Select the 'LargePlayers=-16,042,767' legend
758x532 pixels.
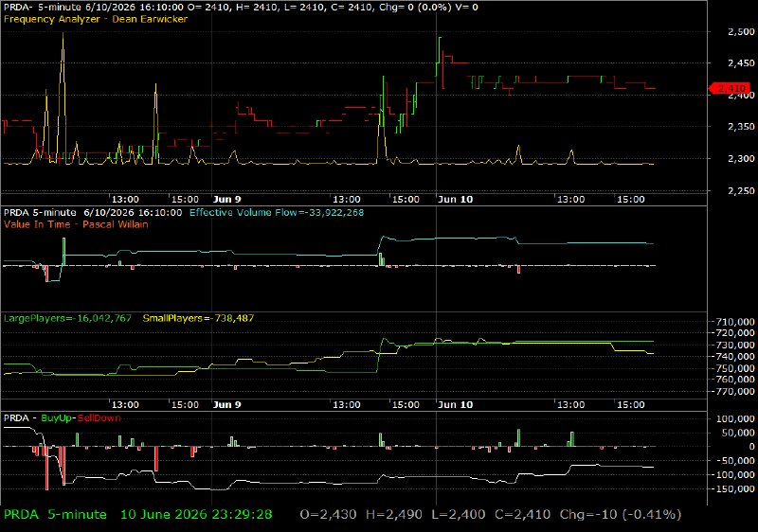pyautogui.click(x=67, y=318)
